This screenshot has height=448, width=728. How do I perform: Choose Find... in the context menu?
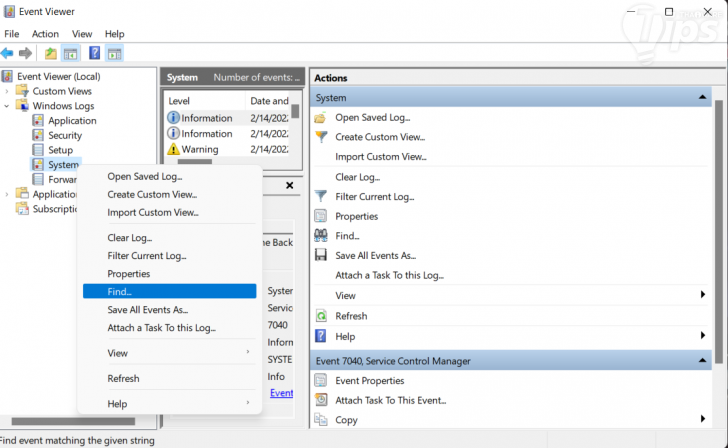point(169,291)
